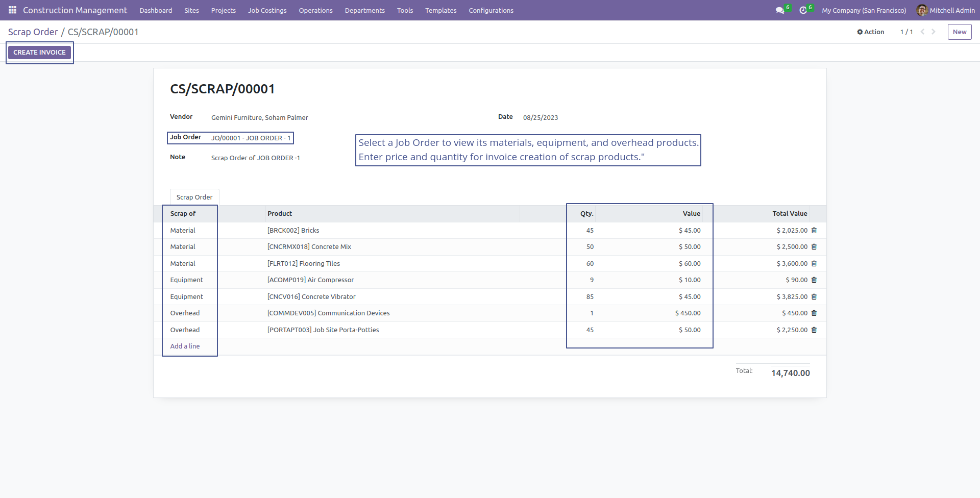Open the Configurations menu
The image size is (980, 498).
491,10
